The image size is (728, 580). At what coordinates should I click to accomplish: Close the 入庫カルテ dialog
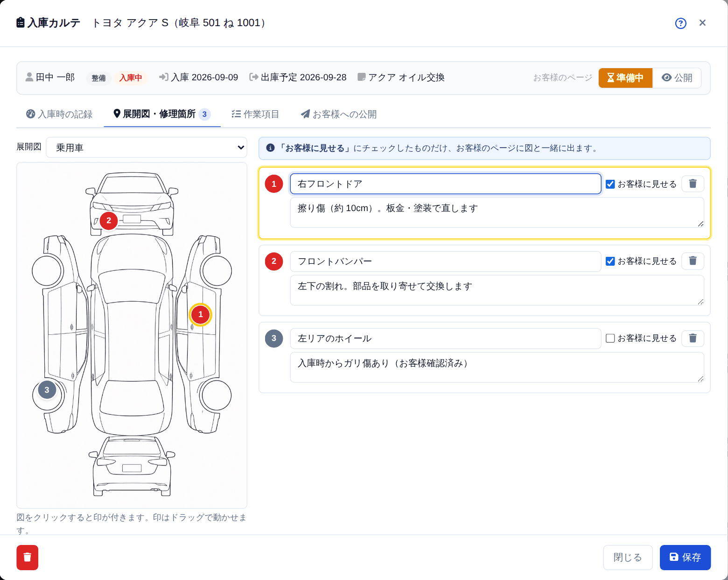pos(702,23)
